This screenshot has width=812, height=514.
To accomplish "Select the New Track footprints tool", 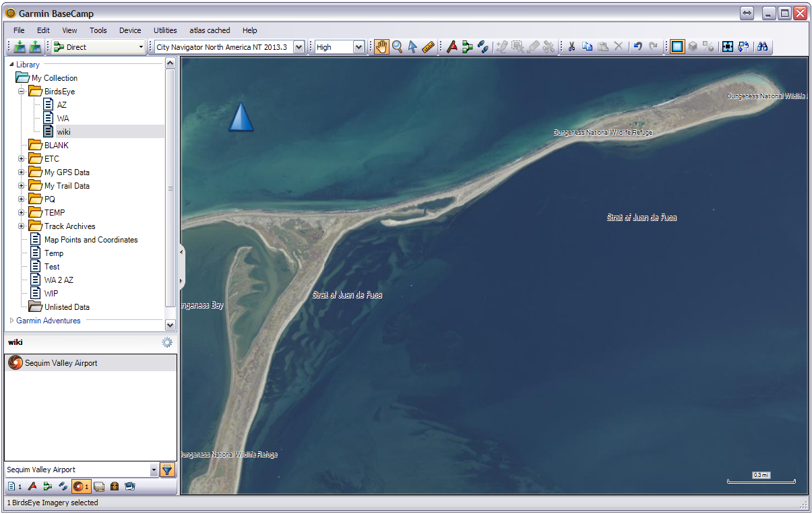I will (483, 47).
